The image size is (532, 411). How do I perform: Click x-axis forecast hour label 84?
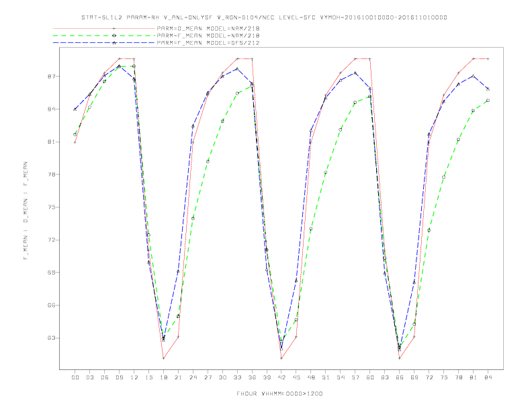click(x=488, y=377)
